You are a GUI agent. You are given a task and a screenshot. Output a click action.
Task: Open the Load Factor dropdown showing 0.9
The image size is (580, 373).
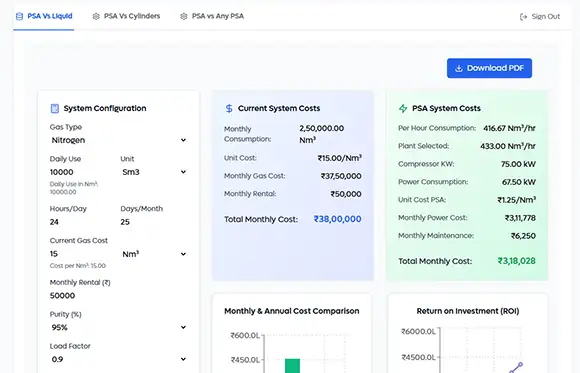(118, 359)
